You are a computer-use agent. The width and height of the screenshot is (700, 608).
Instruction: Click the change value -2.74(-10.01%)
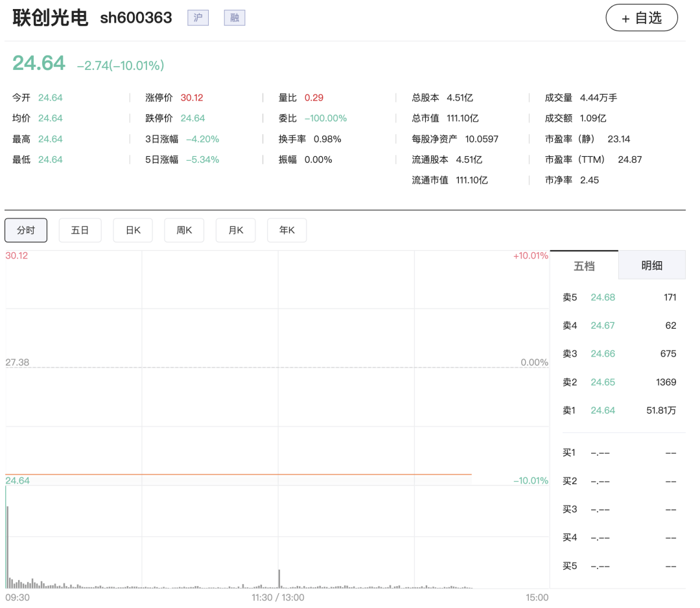121,65
